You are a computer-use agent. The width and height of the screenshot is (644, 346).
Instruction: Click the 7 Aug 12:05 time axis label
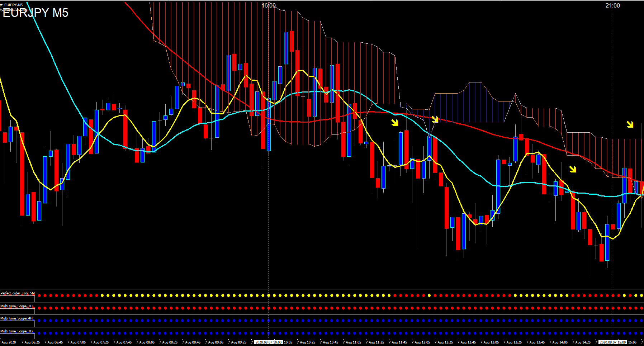tap(421, 342)
